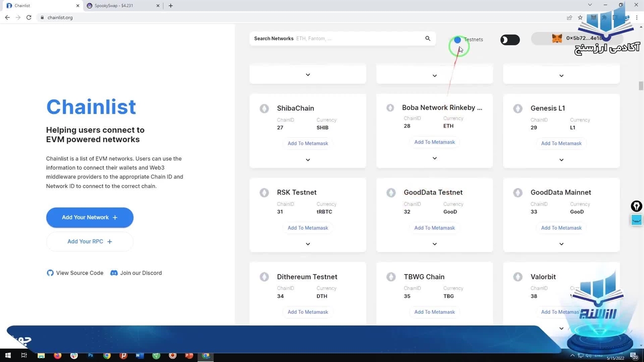The height and width of the screenshot is (362, 644).
Task: Open the Join our Discord link
Action: [x=136, y=273]
